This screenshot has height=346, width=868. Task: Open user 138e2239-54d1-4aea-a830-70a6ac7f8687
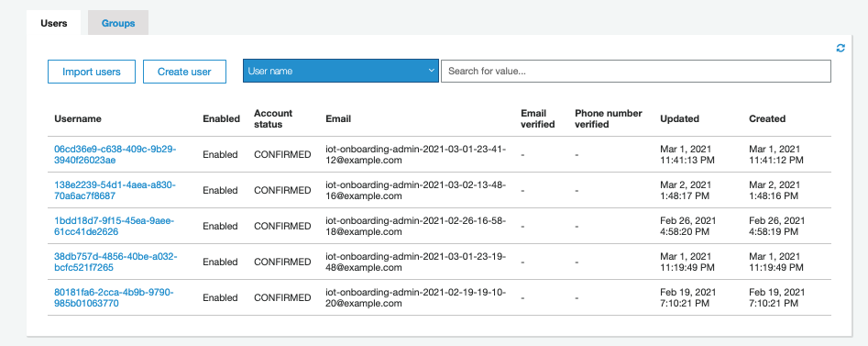click(x=115, y=190)
